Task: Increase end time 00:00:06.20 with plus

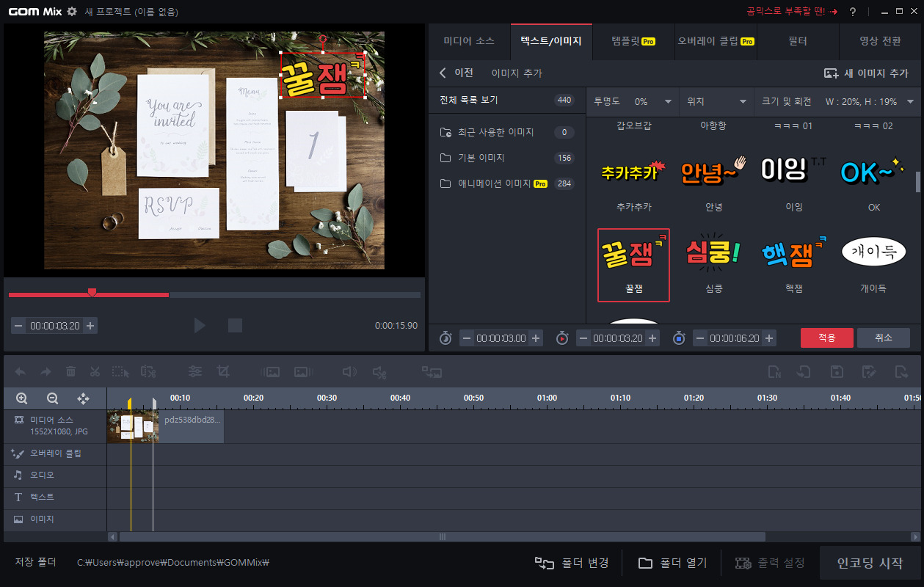Action: 769,338
